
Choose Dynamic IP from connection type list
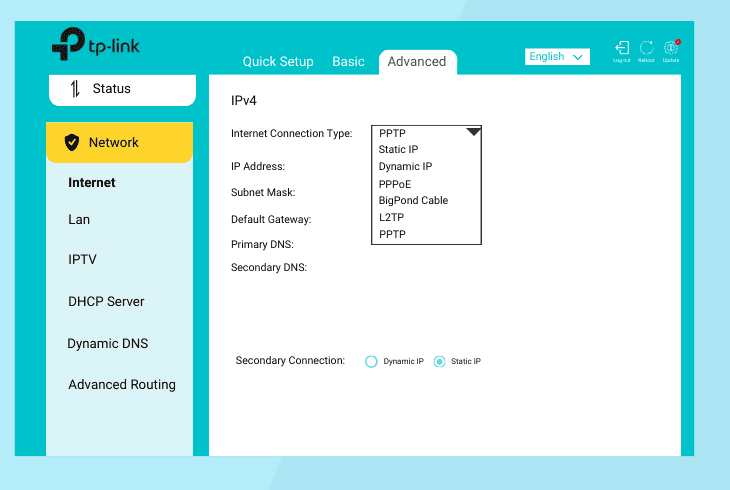(x=406, y=167)
